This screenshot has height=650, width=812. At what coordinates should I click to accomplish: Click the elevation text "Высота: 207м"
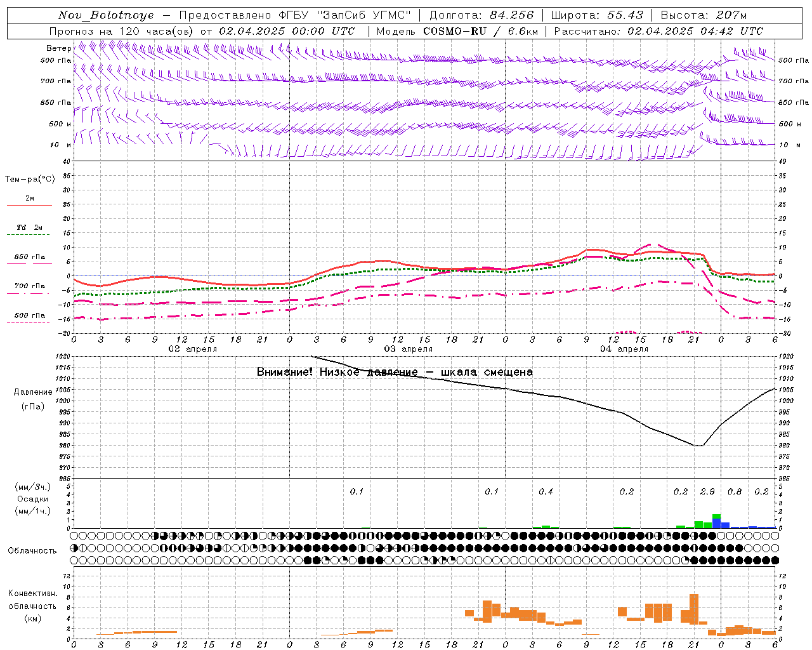(x=704, y=15)
